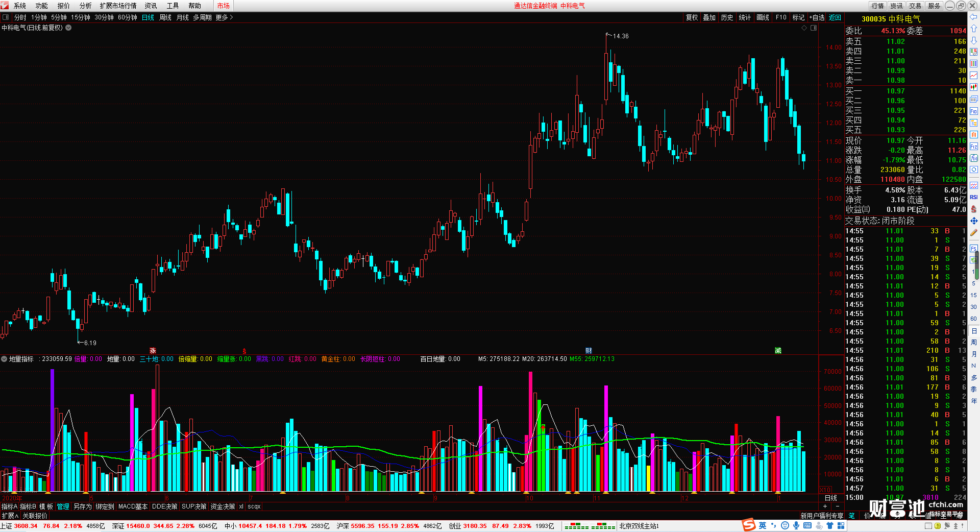
Task: Toggle the 历史 history button
Action: pos(727,17)
